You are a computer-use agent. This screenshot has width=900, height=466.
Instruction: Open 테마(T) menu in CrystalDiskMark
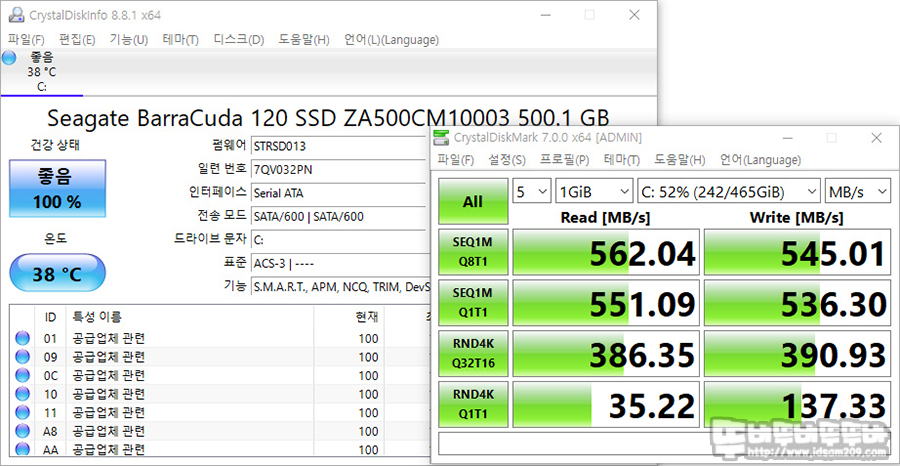(622, 160)
